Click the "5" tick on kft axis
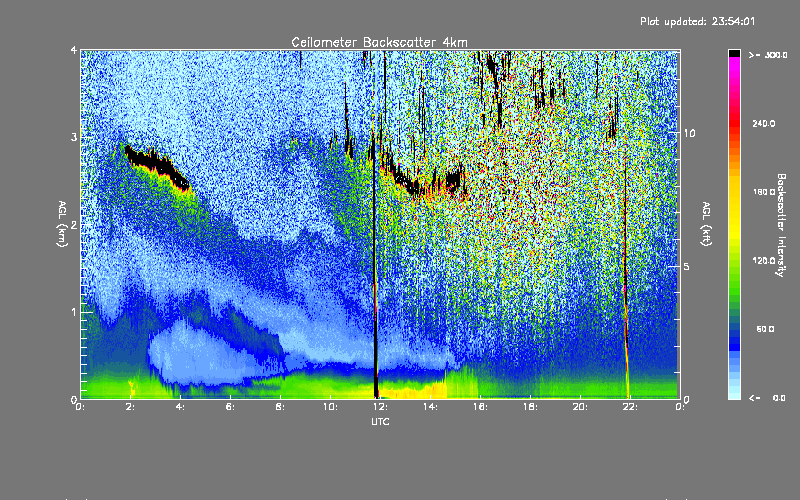The image size is (800, 500). (x=686, y=266)
